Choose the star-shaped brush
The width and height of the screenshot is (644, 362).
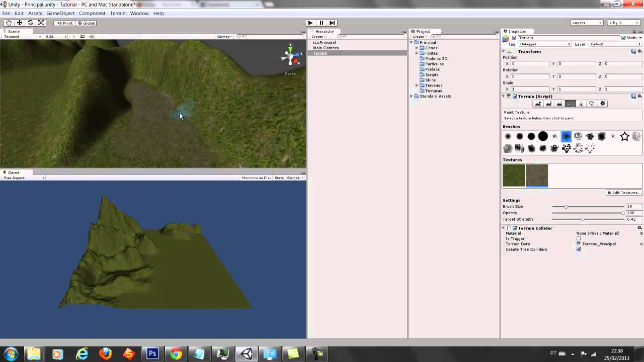point(624,136)
